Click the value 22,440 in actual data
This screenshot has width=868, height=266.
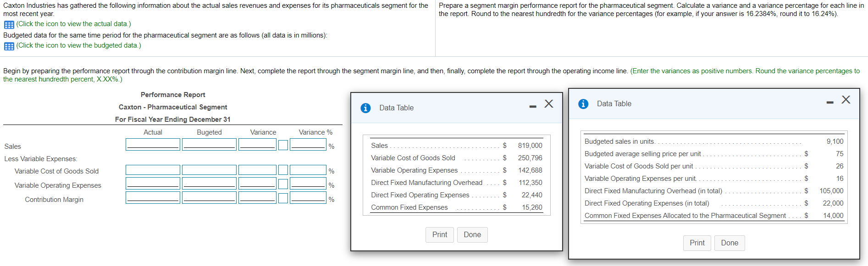pos(532,195)
